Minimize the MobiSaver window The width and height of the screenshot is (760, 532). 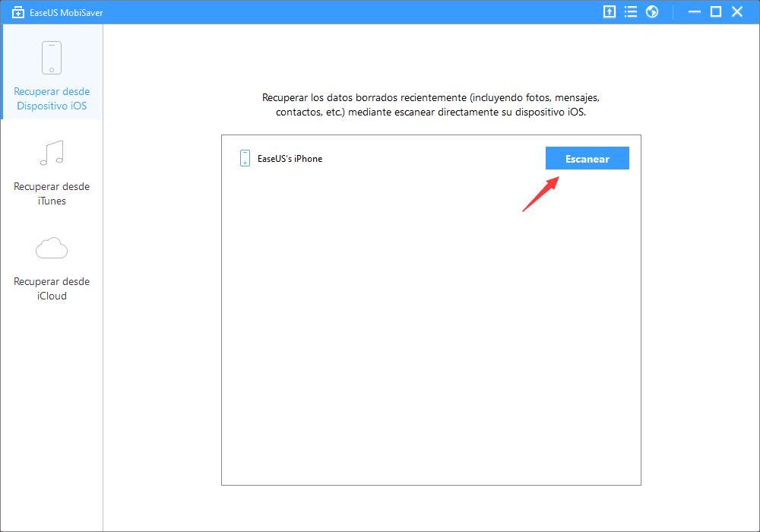click(693, 11)
